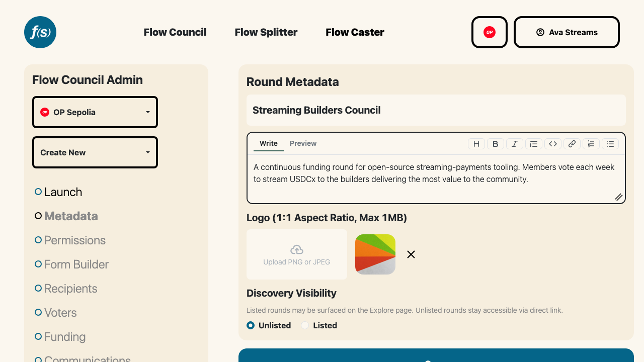Insert a numbered list in the editor
Screen dimensions: 644x362
[x=591, y=144]
